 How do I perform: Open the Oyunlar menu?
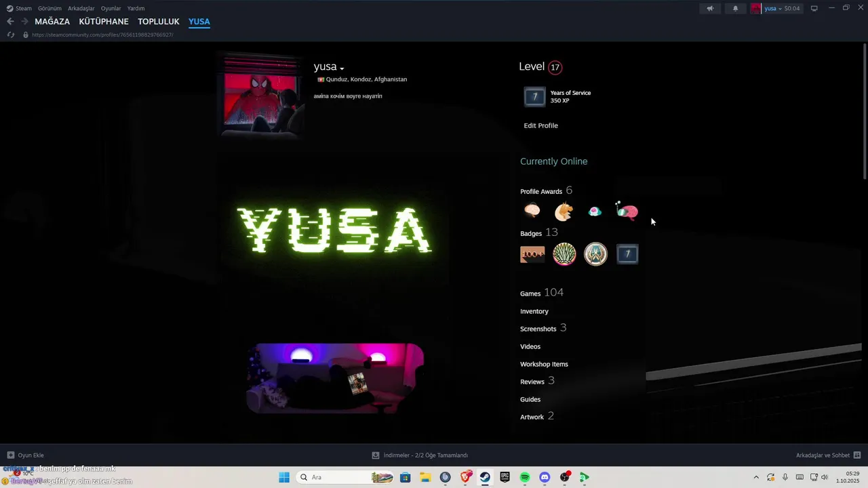(111, 8)
